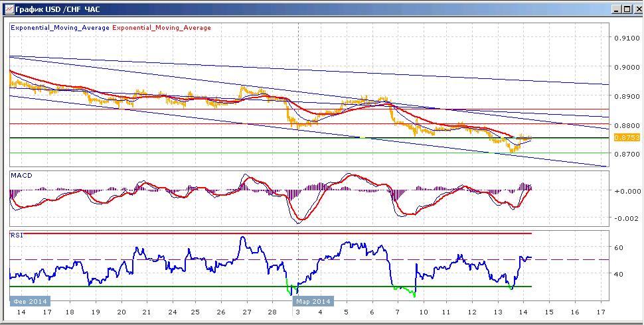Click the 0.8700 price axis label
This screenshot has height=325, width=644.
click(627, 155)
